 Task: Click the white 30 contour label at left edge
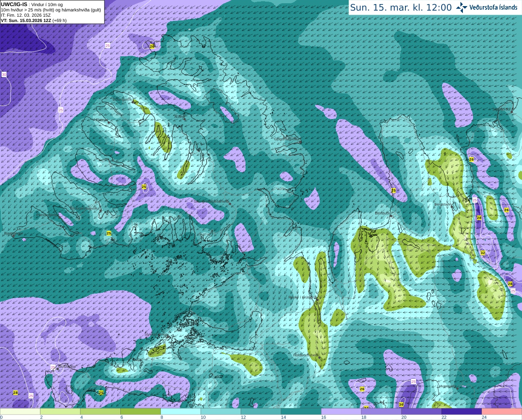coord(4,75)
